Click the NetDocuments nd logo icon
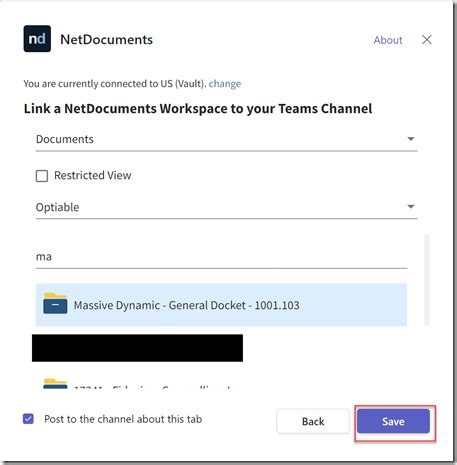The height and width of the screenshot is (465, 457). pos(37,39)
